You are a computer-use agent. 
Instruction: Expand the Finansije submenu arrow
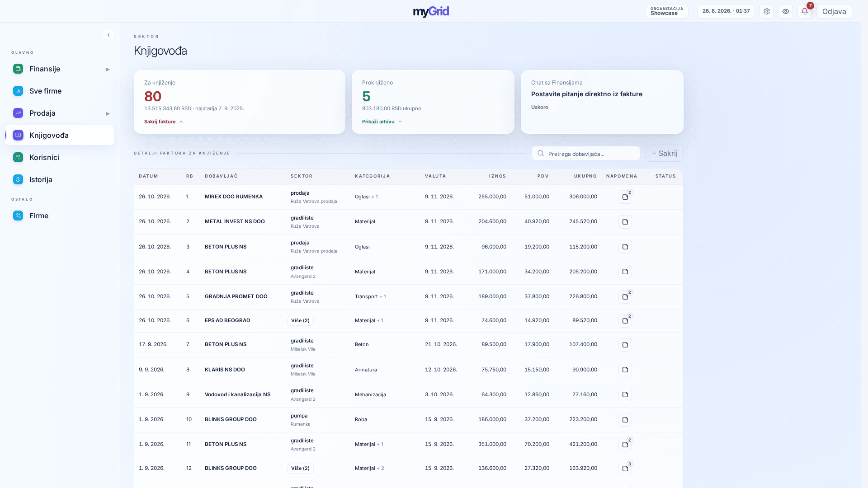[x=108, y=69]
